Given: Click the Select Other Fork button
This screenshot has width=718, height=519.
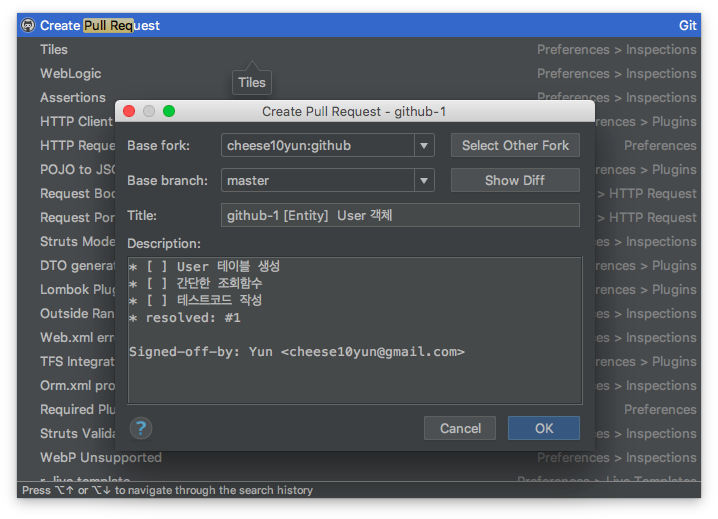Looking at the screenshot, I should 515,146.
